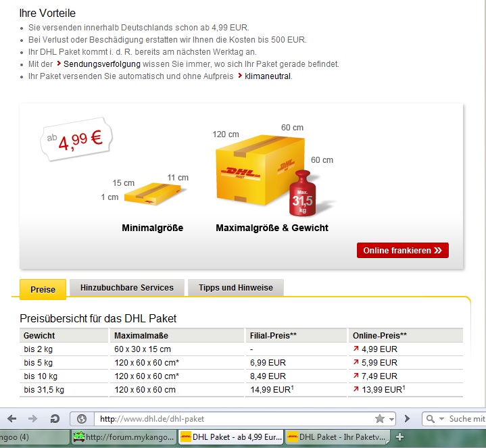Click the 4,99 EUR online price link

coord(379,349)
